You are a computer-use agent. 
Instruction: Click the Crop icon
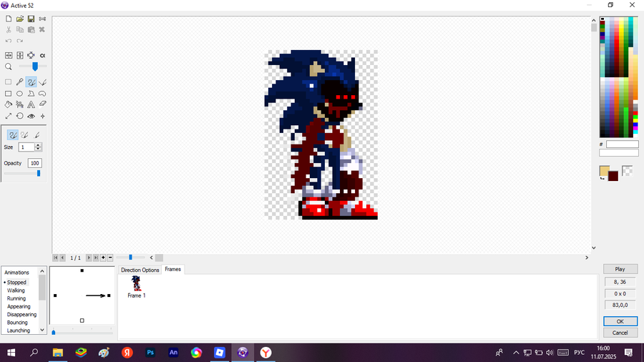(31, 55)
